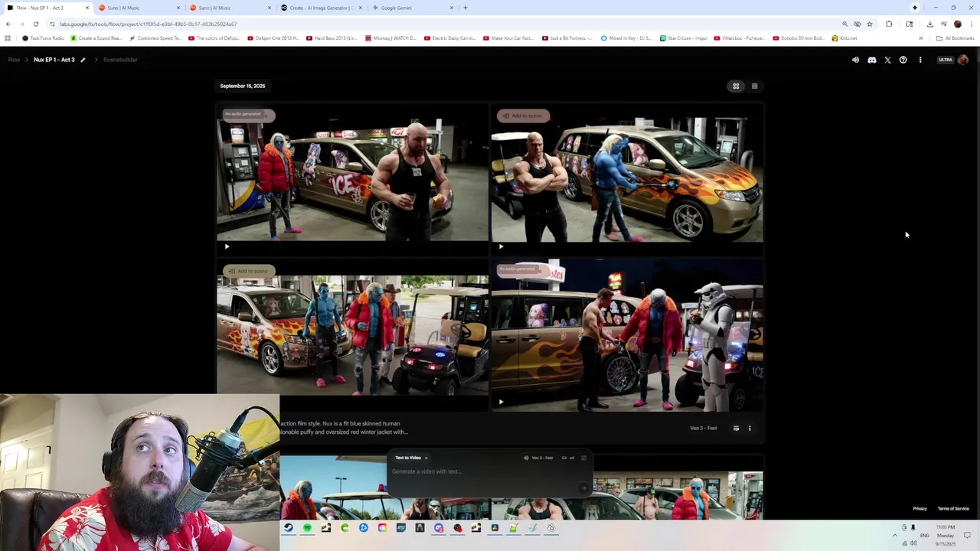Click the ULTRA plan badge
The height and width of the screenshot is (551, 980).
coord(946,60)
